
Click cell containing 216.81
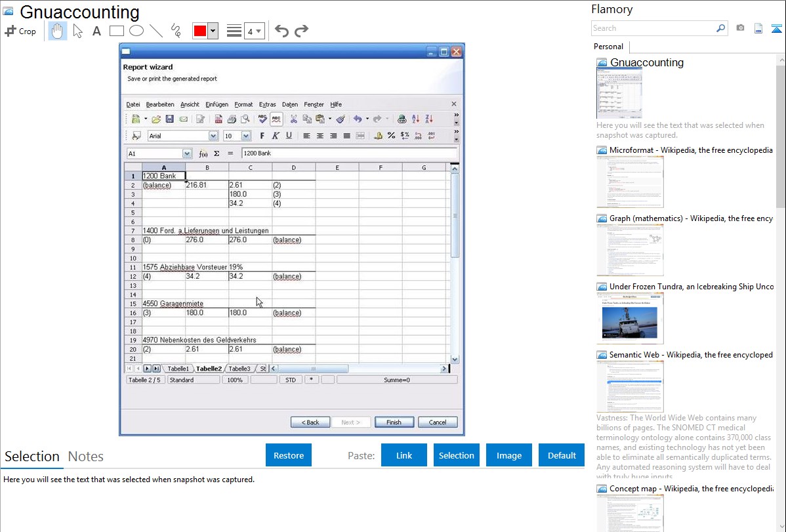pos(207,185)
